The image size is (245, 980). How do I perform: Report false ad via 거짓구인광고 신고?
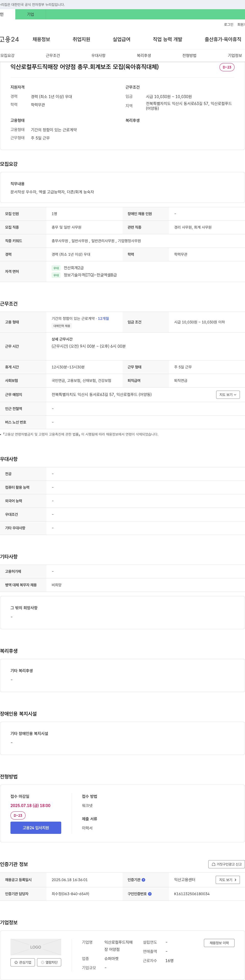click(x=226, y=864)
